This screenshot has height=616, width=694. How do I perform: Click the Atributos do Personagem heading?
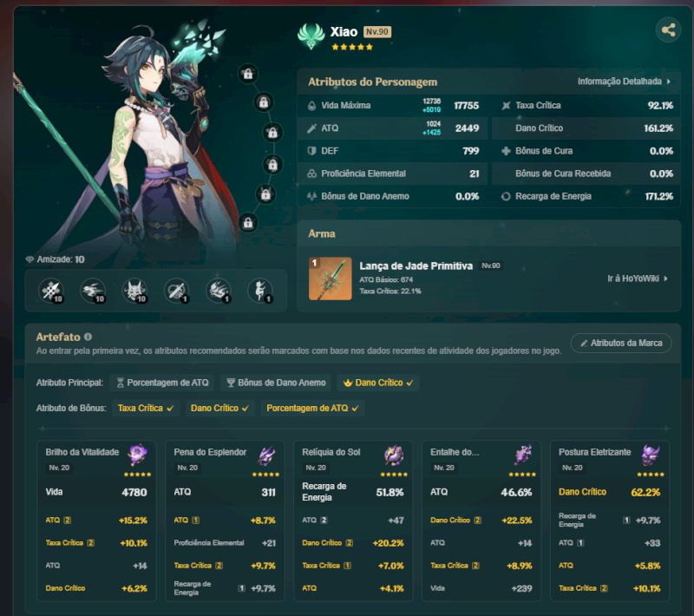coord(373,82)
